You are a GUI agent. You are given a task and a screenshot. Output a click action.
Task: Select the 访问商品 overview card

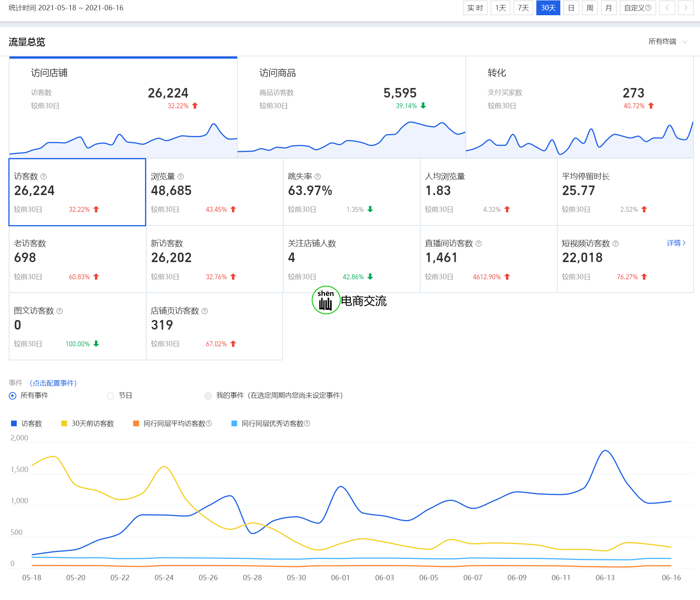click(352, 107)
